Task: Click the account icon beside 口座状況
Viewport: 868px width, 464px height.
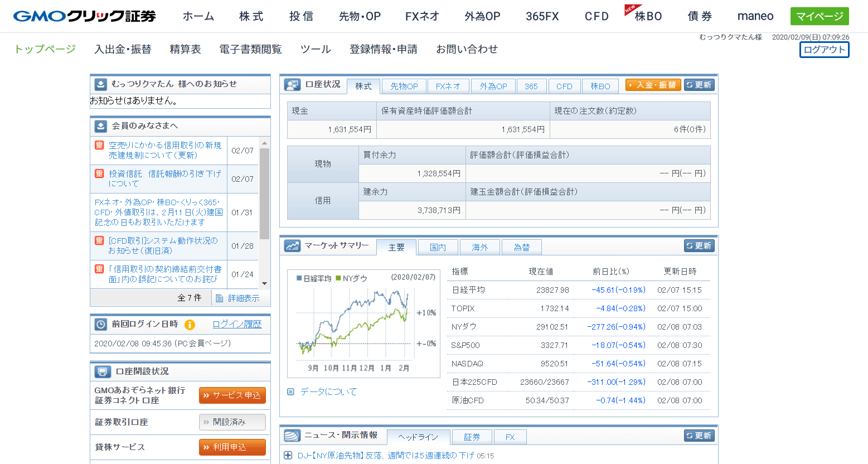Action: (x=292, y=85)
